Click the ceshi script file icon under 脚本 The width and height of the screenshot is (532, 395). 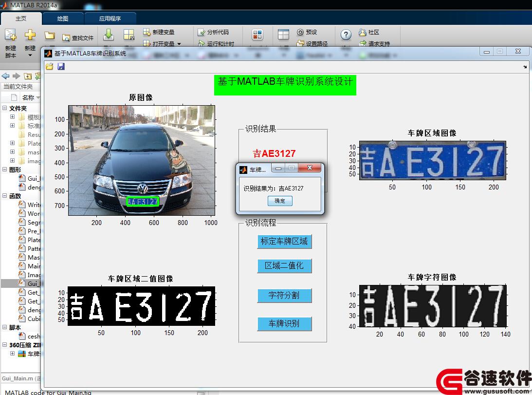click(x=22, y=336)
